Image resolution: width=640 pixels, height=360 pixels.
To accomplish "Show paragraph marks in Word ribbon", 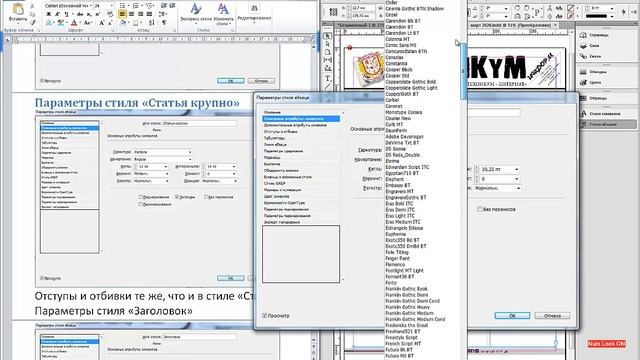I will tap(164, 23).
